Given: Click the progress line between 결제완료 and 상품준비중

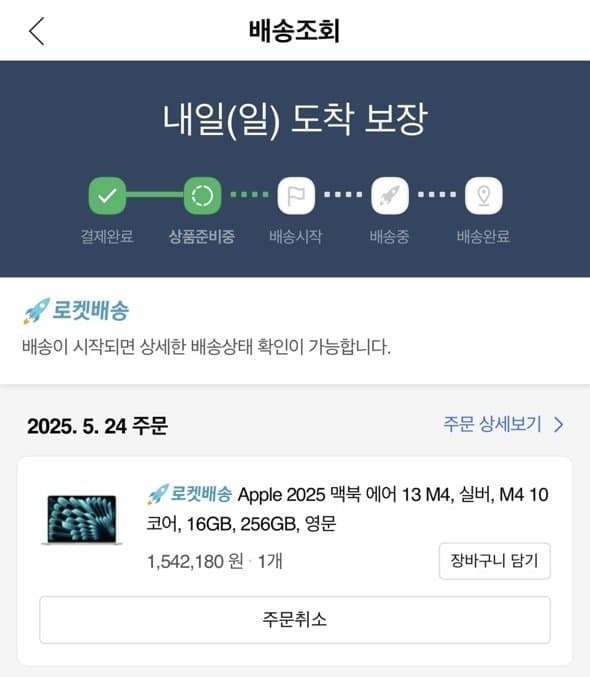Looking at the screenshot, I should (155, 195).
